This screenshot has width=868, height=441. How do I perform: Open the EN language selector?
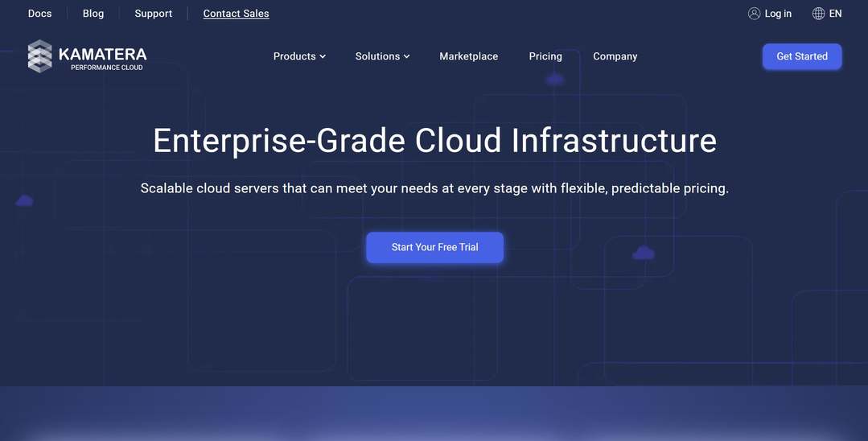pos(835,14)
